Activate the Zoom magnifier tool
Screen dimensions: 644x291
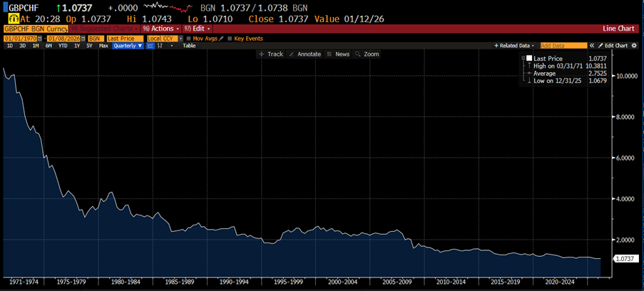click(367, 54)
